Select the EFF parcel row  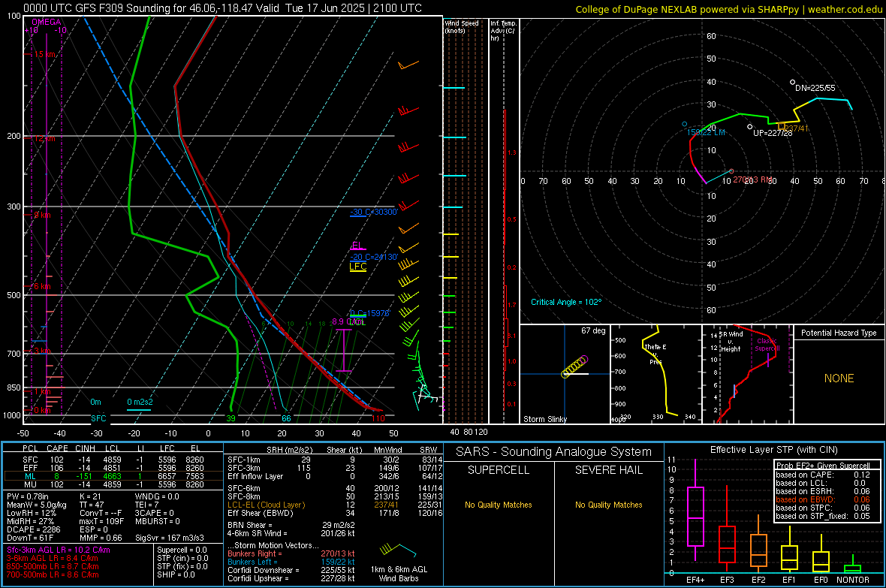[113, 468]
